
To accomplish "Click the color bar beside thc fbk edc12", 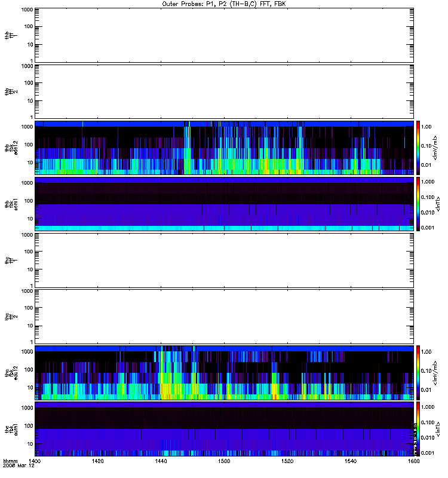I will coord(418,373).
